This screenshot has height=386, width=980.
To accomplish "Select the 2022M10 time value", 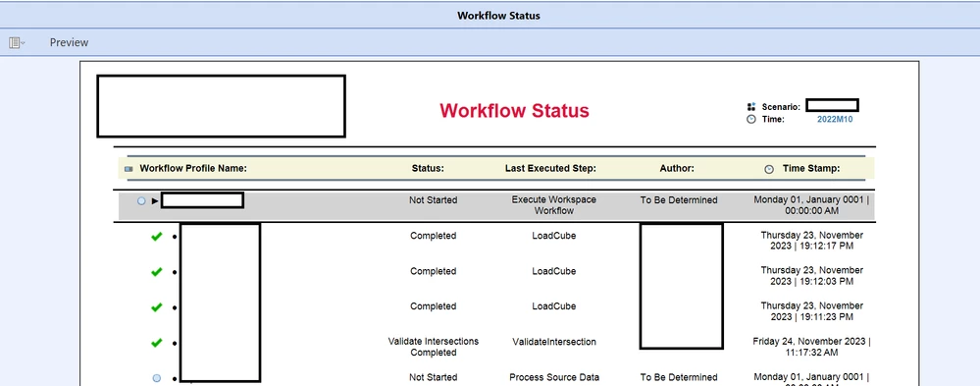I will tap(835, 119).
